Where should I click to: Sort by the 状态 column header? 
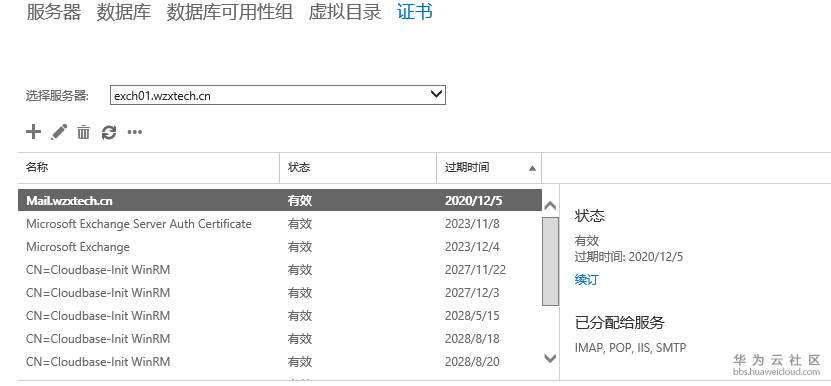click(358, 168)
